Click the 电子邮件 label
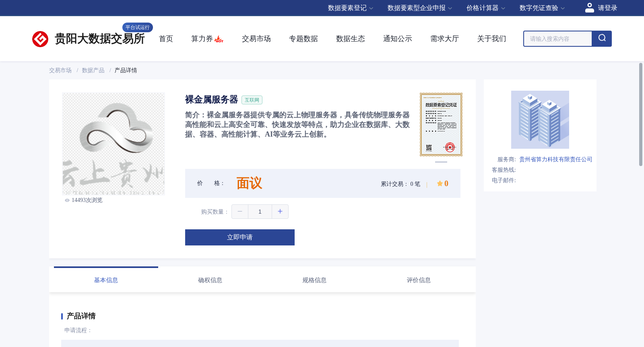Viewport: 644px width, 347px height. tap(504, 181)
